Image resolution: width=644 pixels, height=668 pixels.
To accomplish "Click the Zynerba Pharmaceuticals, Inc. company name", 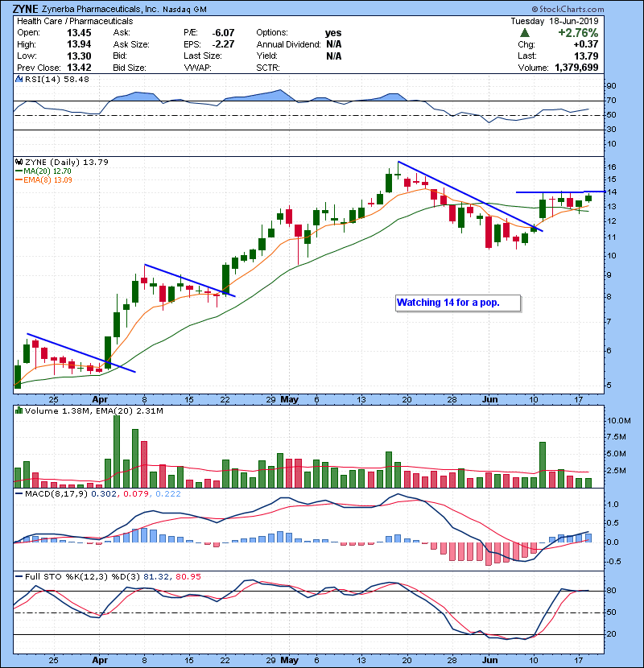I will [x=100, y=9].
